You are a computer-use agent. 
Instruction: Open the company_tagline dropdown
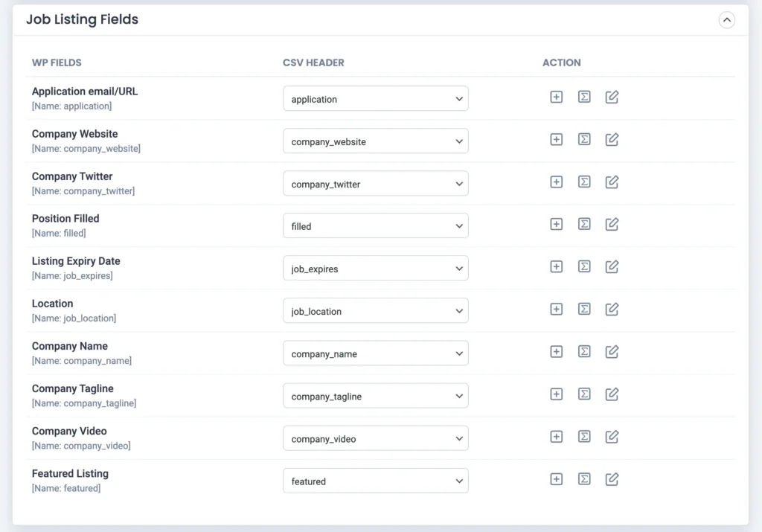coord(375,397)
